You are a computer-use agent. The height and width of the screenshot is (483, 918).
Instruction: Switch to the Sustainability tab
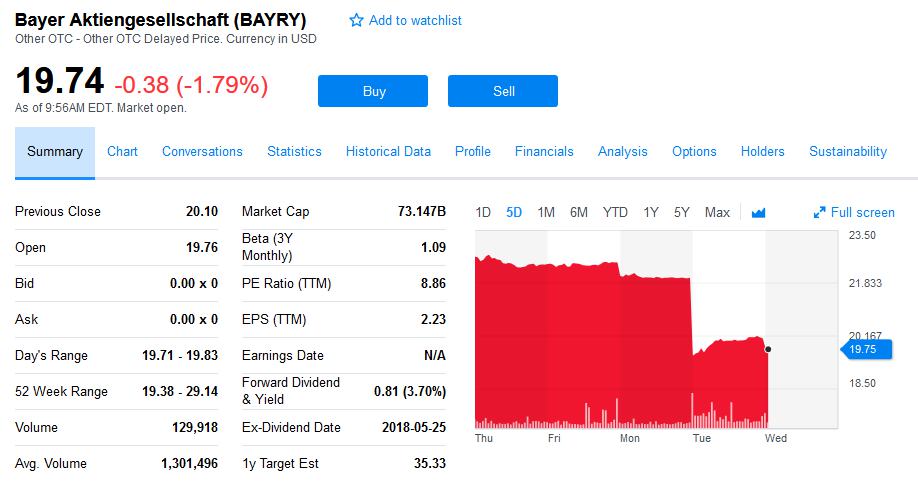[847, 151]
